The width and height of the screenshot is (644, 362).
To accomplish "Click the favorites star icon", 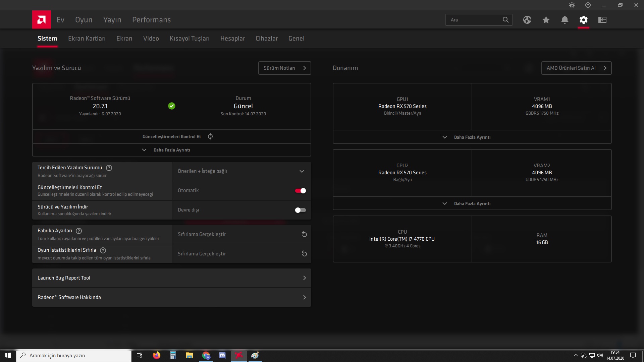I will point(546,20).
